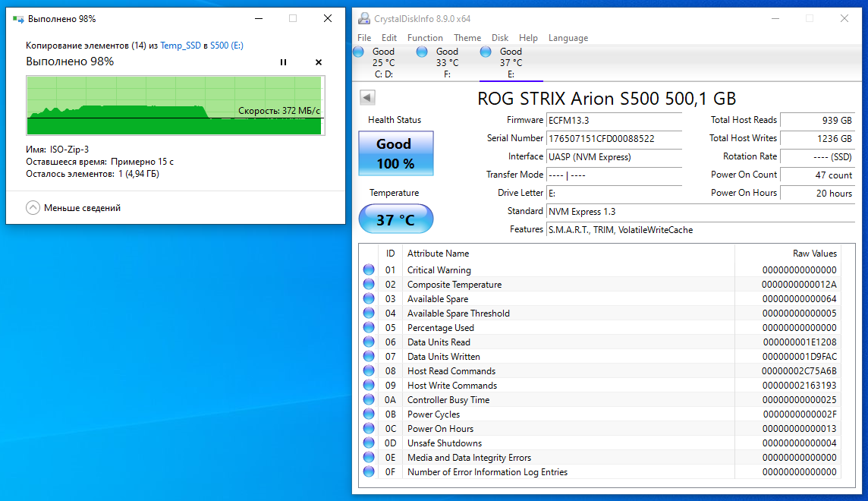Switch to the E: disk tab

511,63
